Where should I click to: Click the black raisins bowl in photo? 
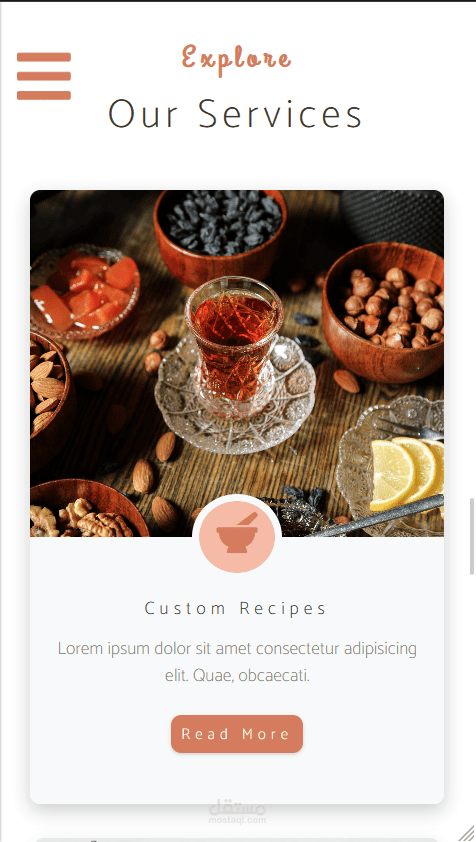tap(220, 237)
